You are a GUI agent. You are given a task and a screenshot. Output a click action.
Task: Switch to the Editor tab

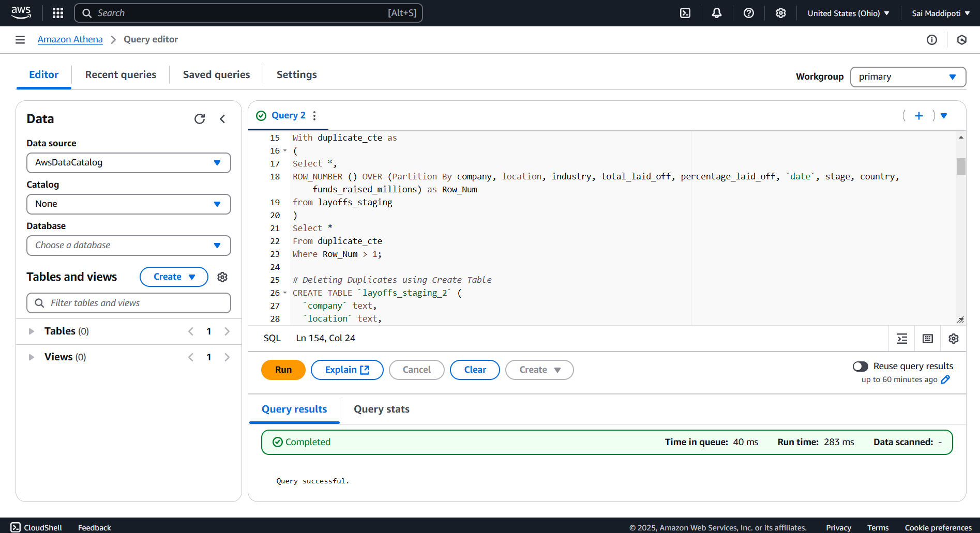(44, 75)
